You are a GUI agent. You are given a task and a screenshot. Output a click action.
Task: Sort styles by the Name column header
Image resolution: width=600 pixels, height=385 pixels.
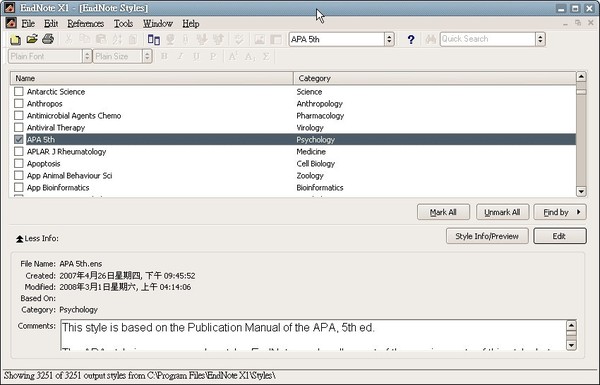coord(152,78)
